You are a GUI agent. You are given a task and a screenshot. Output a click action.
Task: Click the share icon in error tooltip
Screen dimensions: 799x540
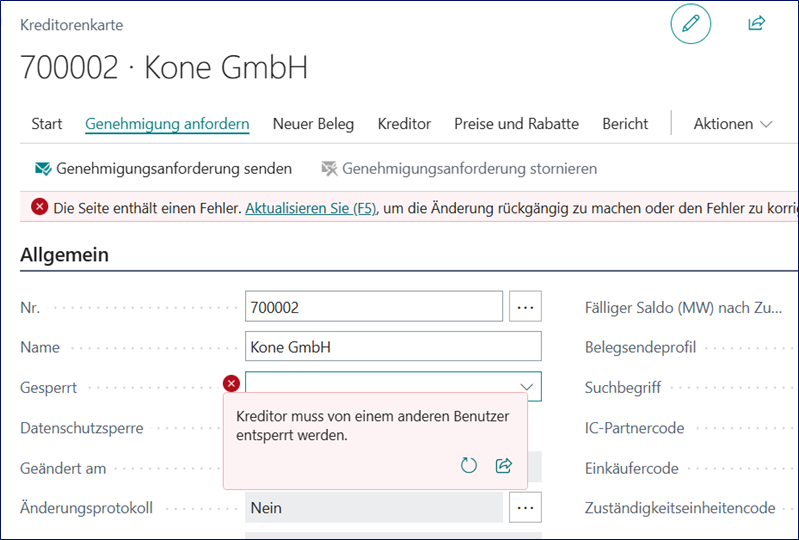point(504,465)
